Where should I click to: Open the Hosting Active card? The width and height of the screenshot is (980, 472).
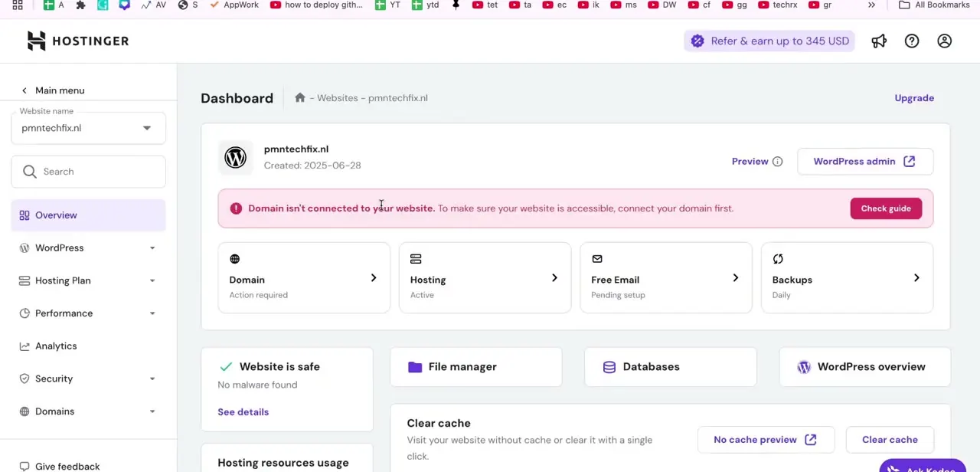click(485, 278)
